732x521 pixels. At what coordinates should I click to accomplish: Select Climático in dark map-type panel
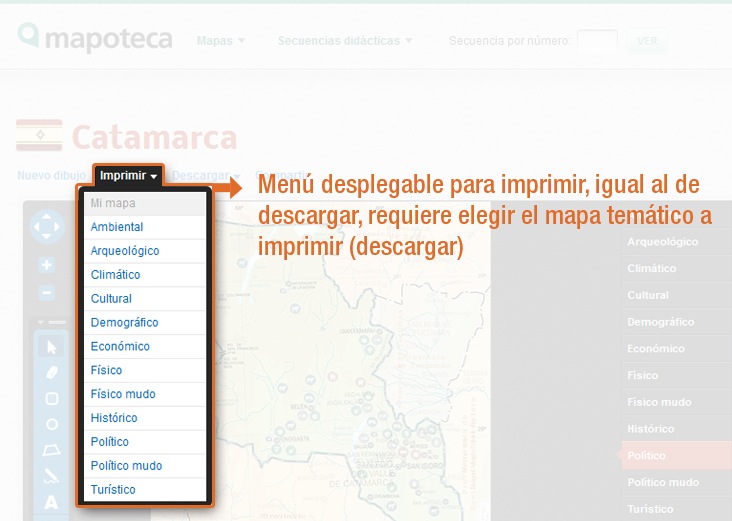677,268
